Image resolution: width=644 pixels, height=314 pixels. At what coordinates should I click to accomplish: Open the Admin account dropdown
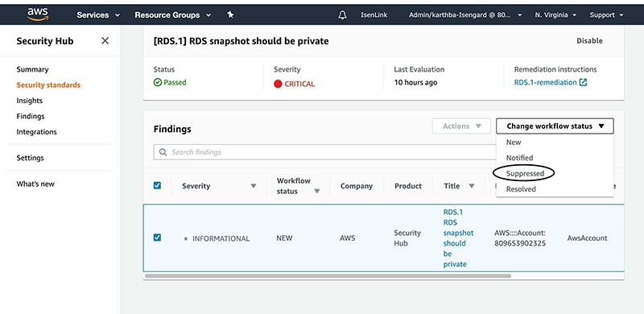(465, 14)
